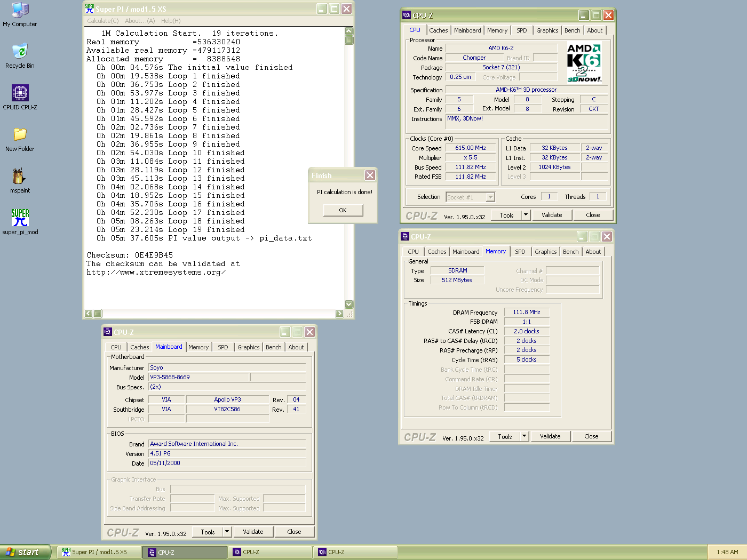Click the AMD K6-2 3DNow! logo
Image resolution: width=747 pixels, height=560 pixels.
(x=584, y=63)
